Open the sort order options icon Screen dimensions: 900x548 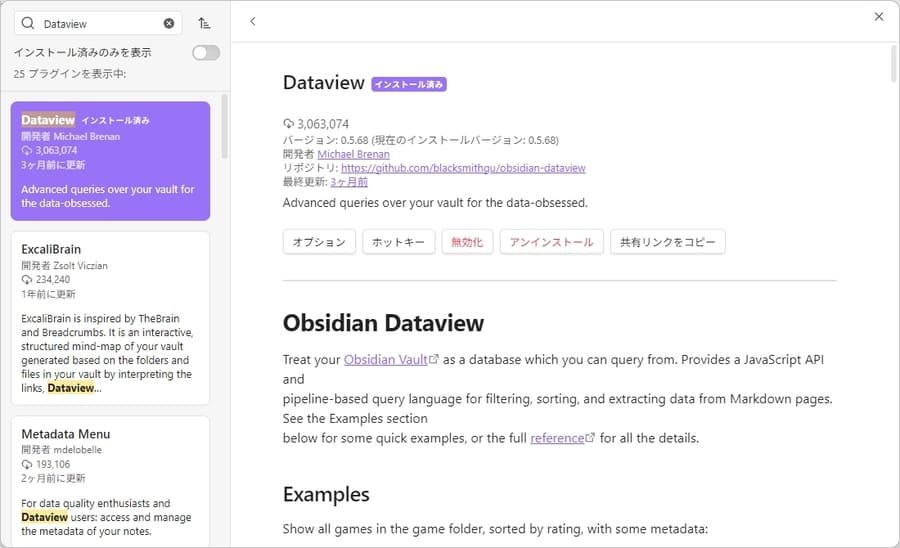point(204,24)
